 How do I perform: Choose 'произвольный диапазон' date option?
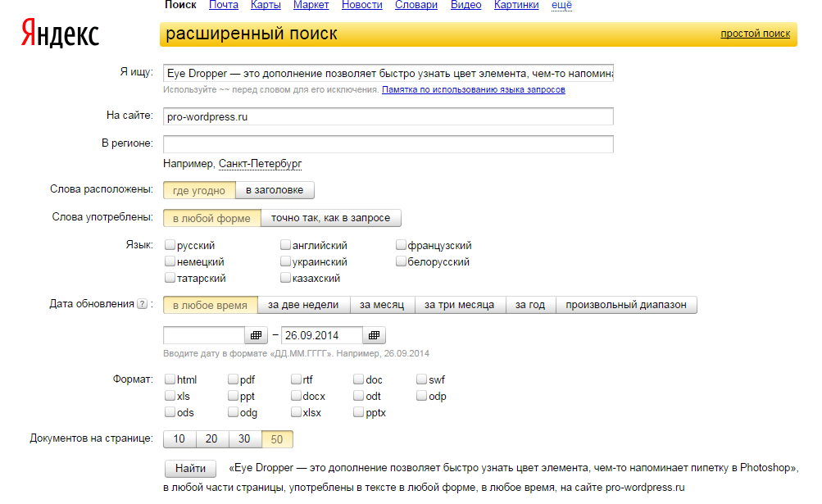[x=626, y=305]
